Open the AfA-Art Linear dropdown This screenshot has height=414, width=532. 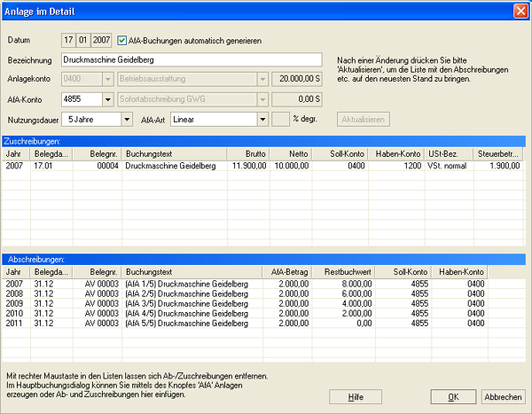point(262,120)
